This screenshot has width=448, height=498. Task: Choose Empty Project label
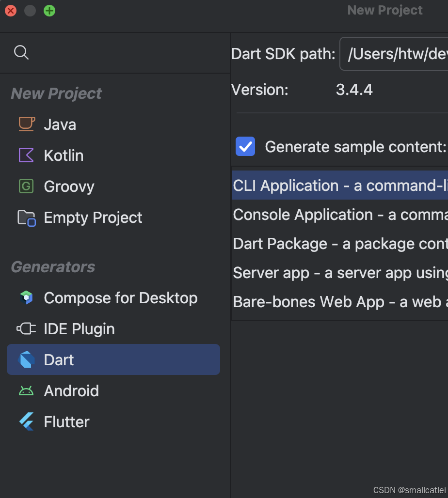(93, 218)
